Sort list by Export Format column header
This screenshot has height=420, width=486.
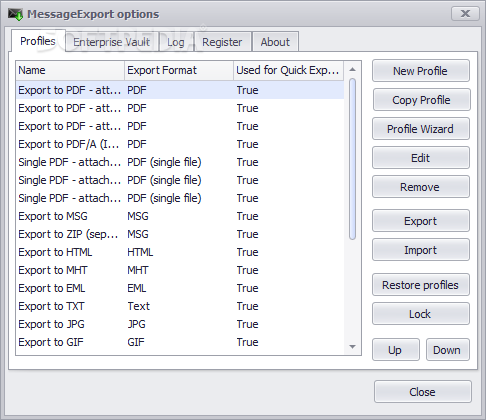(179, 70)
